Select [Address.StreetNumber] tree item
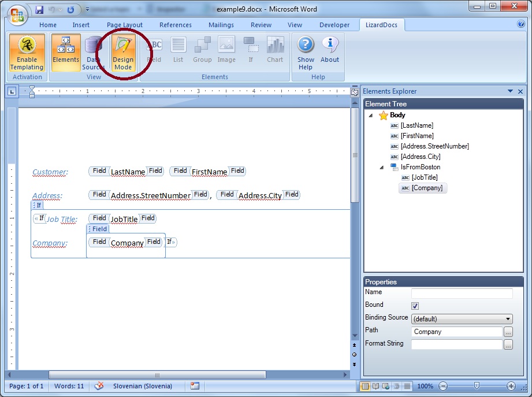Image resolution: width=532 pixels, height=397 pixels. coord(434,146)
